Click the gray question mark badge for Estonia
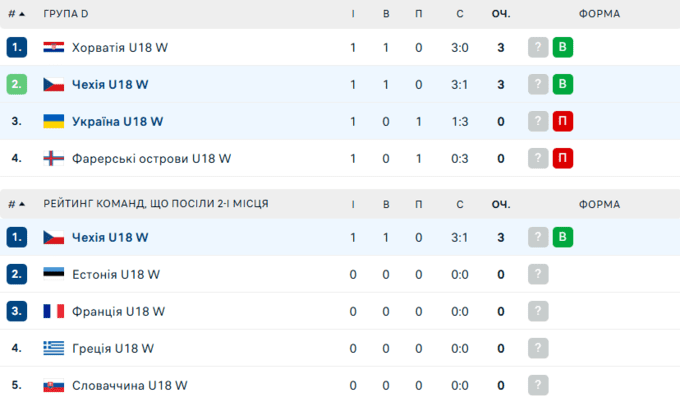680x402 pixels. [538, 274]
